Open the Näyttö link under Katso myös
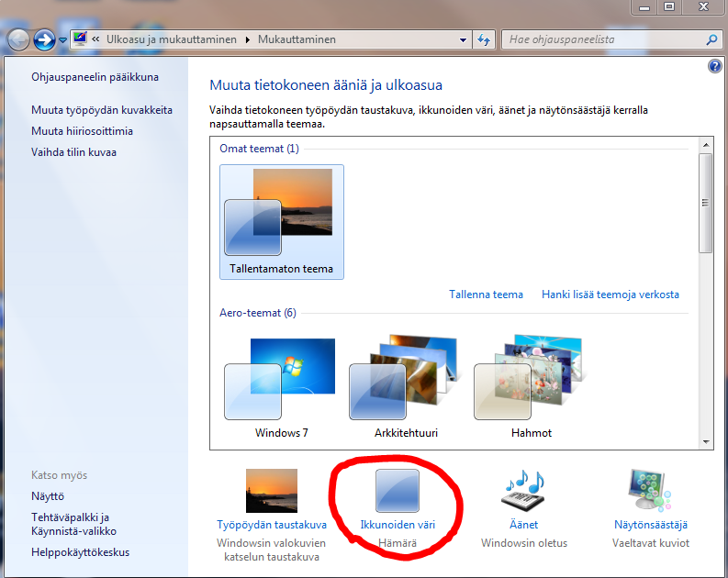 48,496
